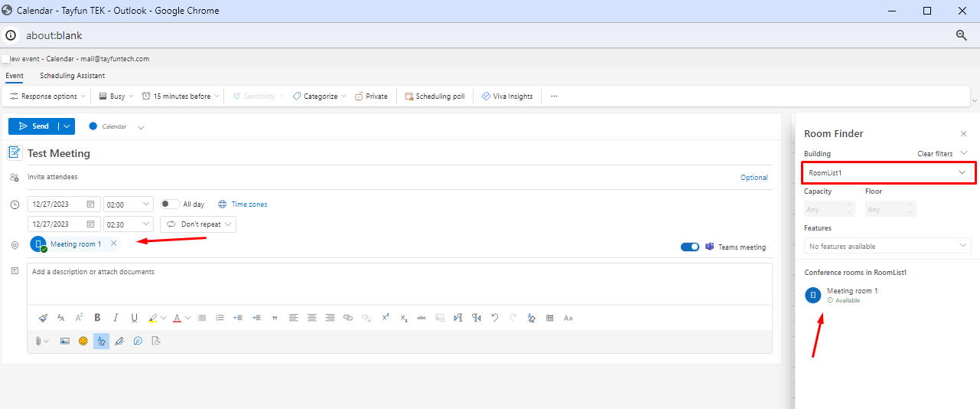
Task: Open the 02:00 start time dropdown
Action: pyautogui.click(x=129, y=204)
